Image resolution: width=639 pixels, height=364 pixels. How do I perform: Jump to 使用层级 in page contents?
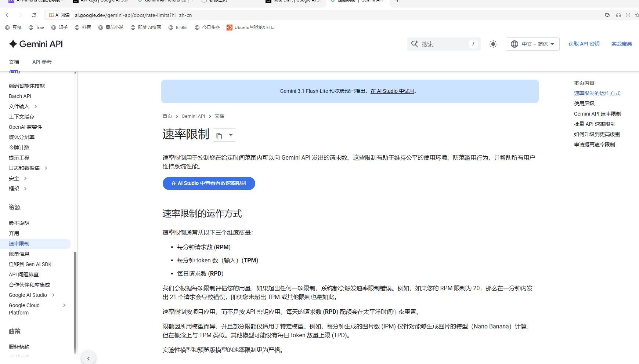tap(584, 103)
